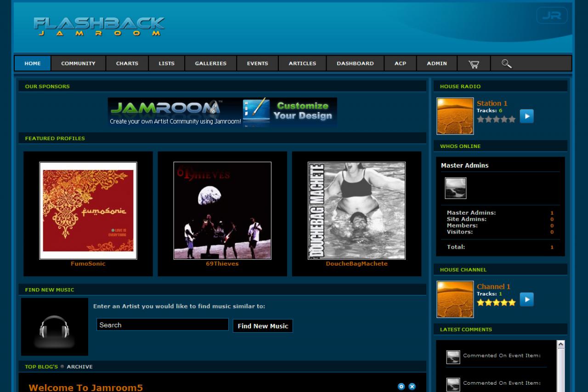Rate Station 1 using its star rating

click(x=496, y=119)
